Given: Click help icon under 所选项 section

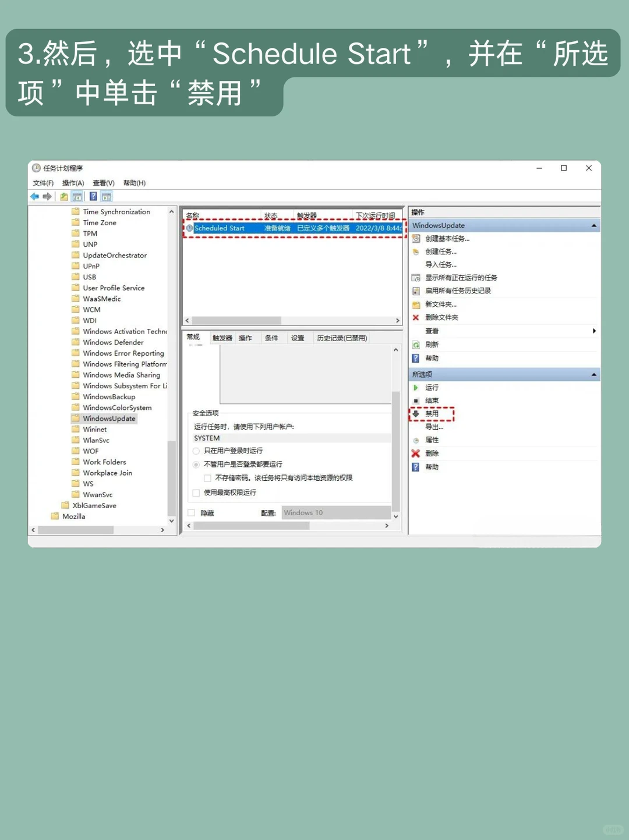Looking at the screenshot, I should tap(416, 467).
